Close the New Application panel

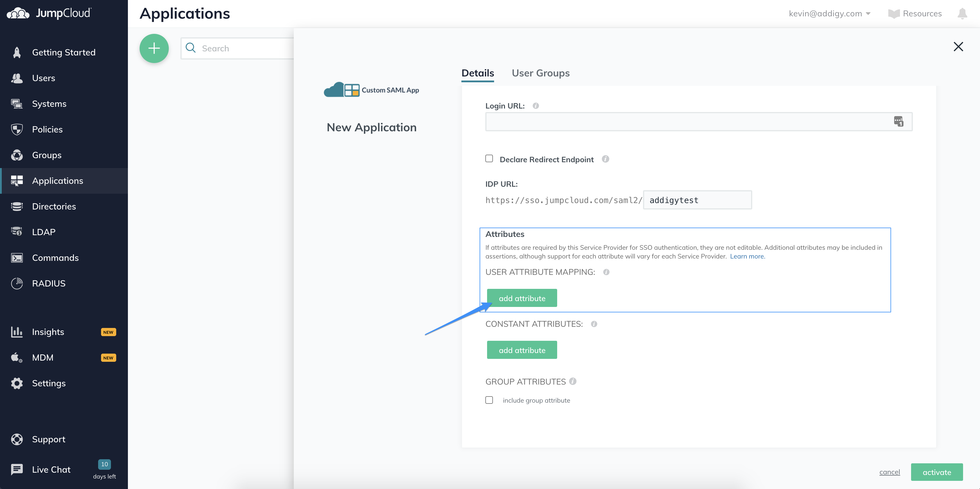pyautogui.click(x=958, y=46)
